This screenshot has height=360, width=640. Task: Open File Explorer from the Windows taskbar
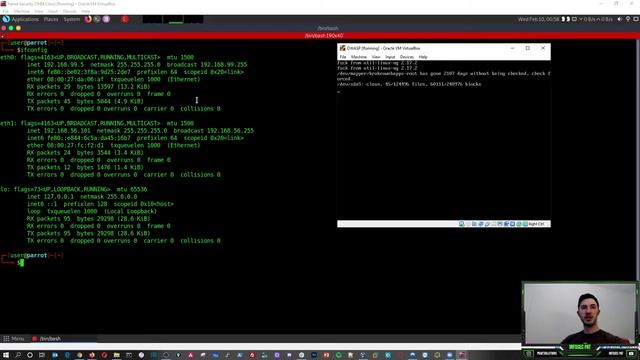pos(116,355)
